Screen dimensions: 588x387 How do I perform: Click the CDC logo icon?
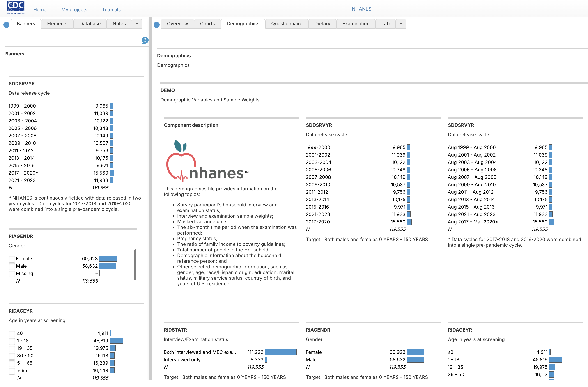[16, 7]
